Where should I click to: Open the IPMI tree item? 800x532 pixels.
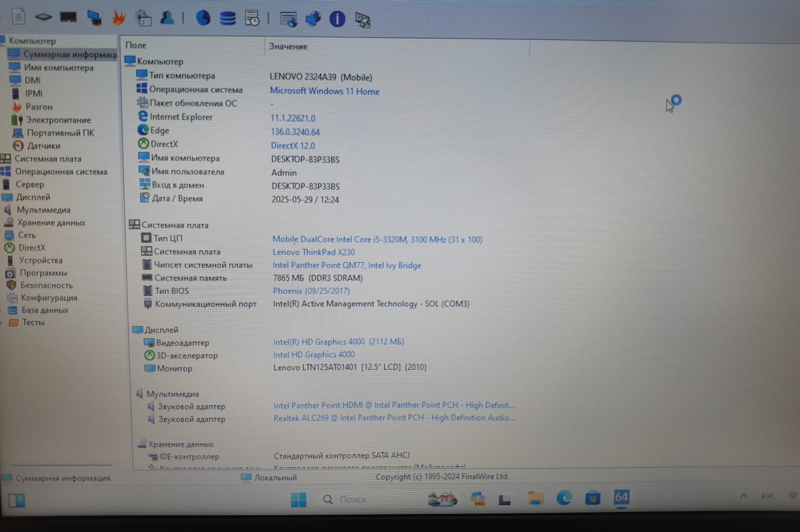tap(33, 93)
